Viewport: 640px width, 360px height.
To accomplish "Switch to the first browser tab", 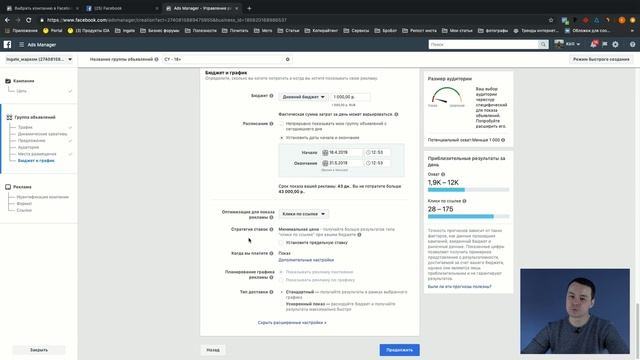I will [42, 8].
